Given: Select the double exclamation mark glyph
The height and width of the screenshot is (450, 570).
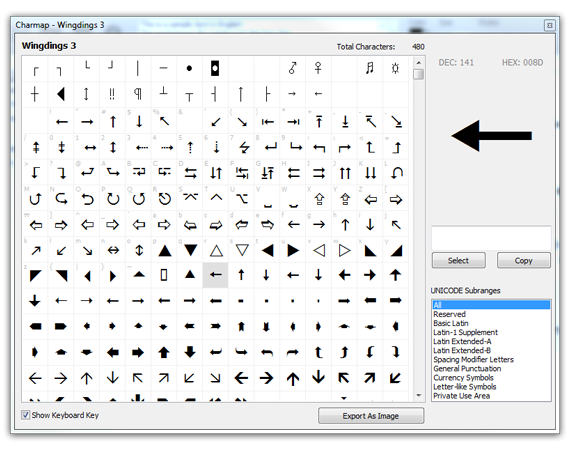Looking at the screenshot, I should click(112, 94).
